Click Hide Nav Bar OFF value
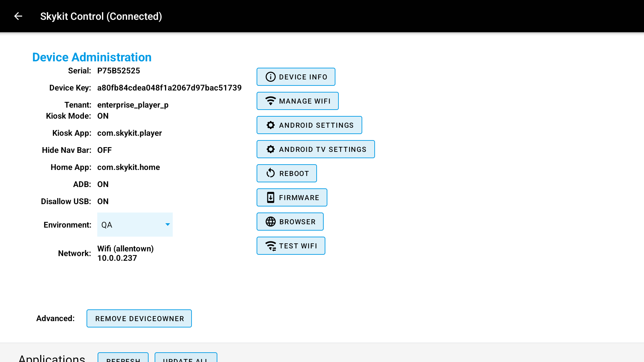Screen dimensions: 644x362 pyautogui.click(x=104, y=150)
